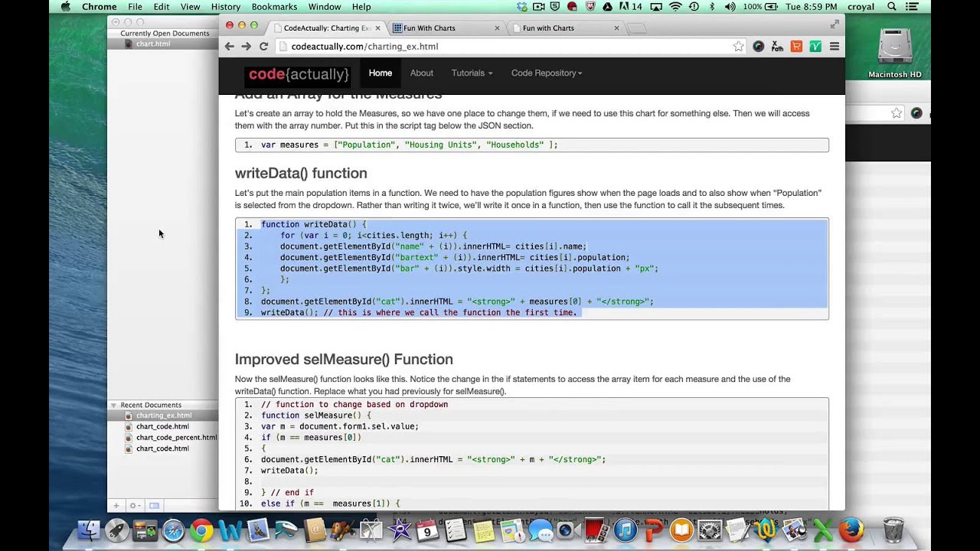Open Google Chrome in the Dock

[x=201, y=530]
